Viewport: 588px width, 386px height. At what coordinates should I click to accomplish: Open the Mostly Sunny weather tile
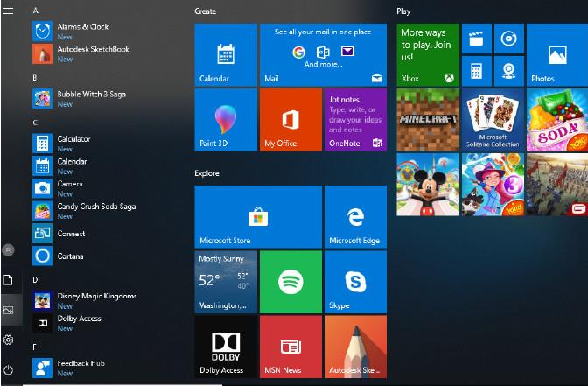click(x=226, y=282)
